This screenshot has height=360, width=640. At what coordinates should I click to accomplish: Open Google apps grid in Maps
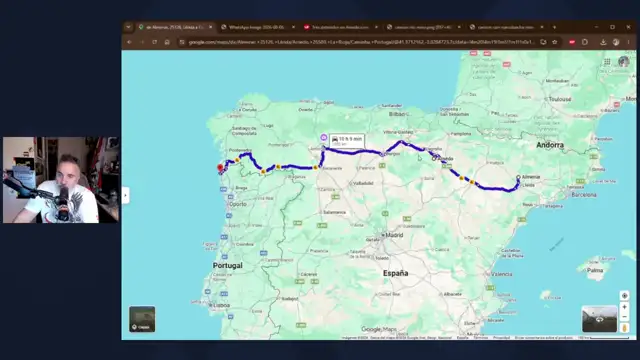(607, 62)
